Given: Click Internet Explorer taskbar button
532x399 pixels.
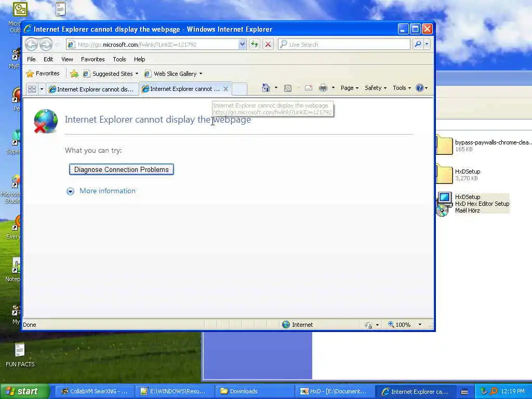Looking at the screenshot, I should [x=415, y=391].
